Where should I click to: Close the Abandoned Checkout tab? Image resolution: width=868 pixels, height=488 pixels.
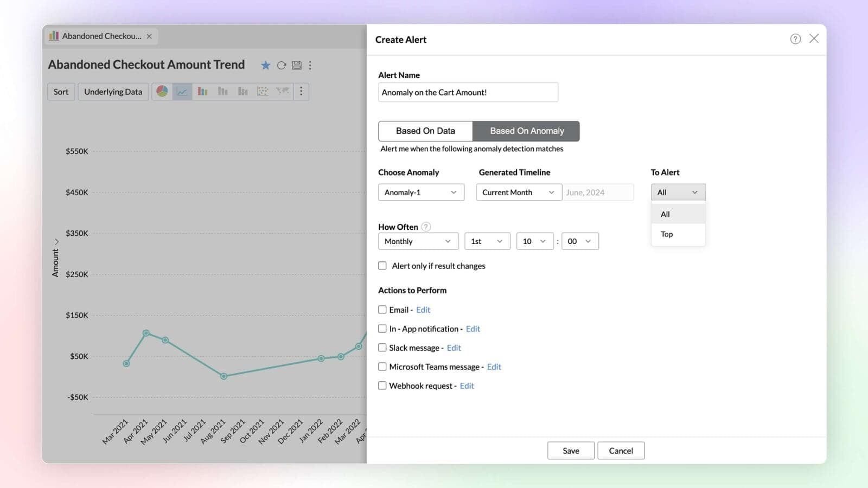[149, 36]
